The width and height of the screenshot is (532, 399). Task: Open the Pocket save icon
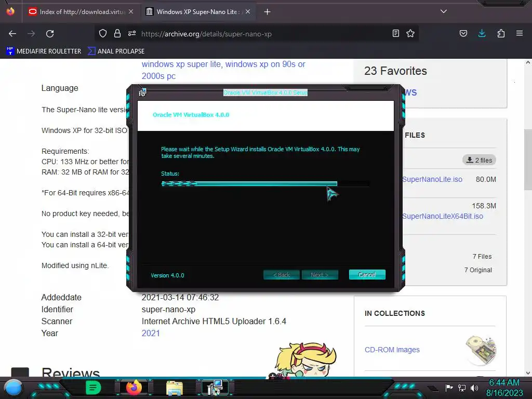click(x=463, y=33)
